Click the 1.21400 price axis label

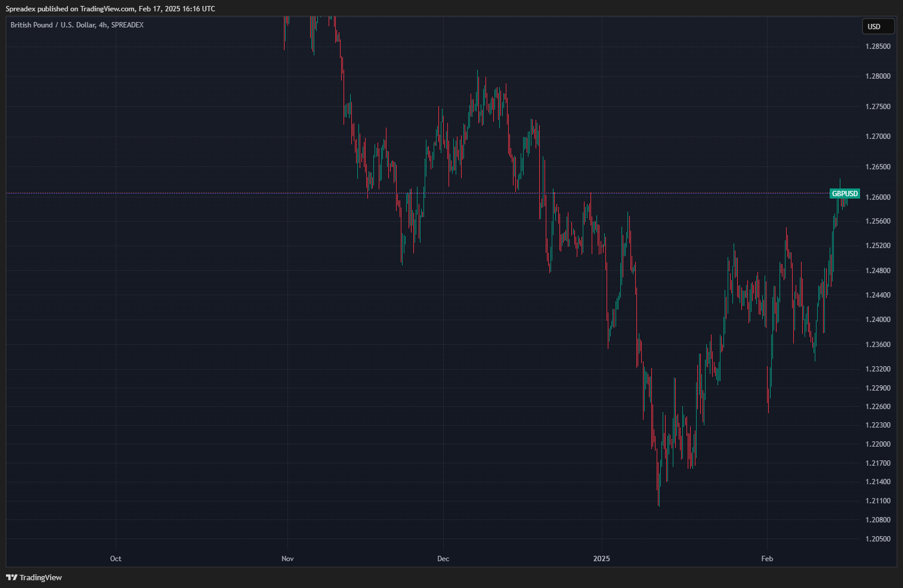[x=878, y=482]
